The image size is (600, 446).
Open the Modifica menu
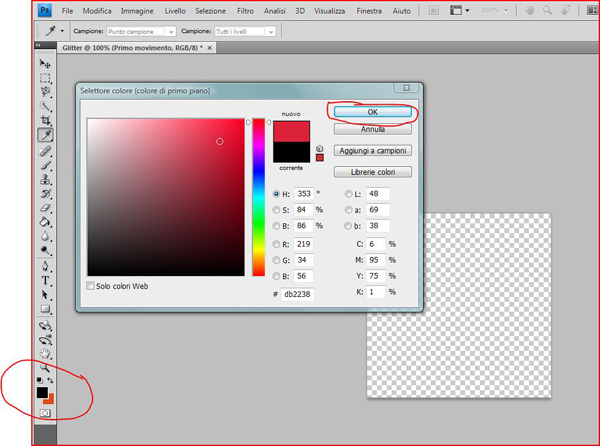(x=97, y=11)
